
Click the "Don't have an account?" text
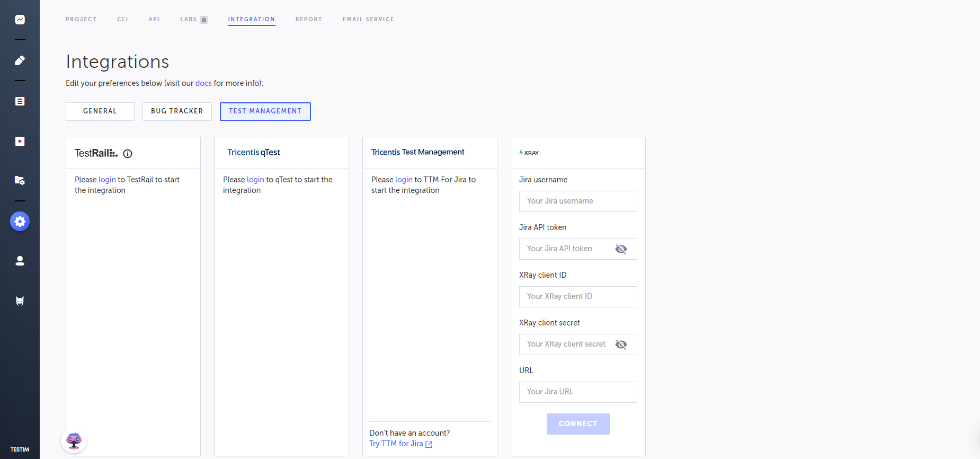tap(409, 433)
